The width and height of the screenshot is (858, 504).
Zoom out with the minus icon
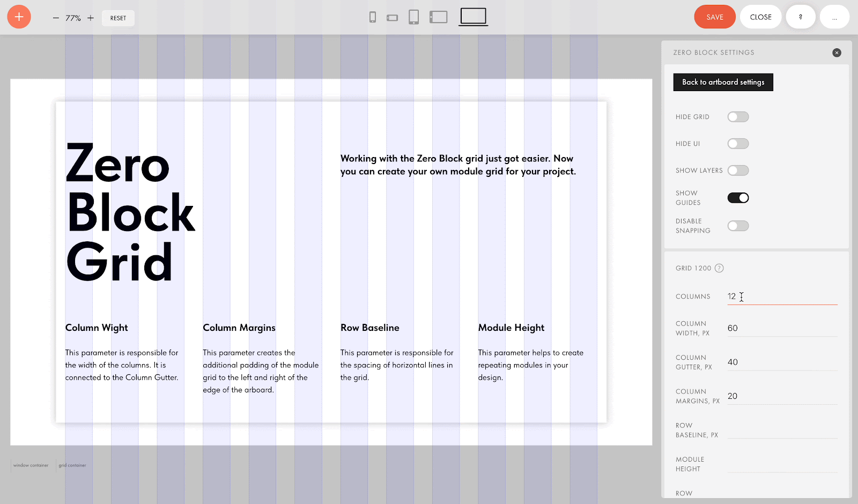coord(56,18)
